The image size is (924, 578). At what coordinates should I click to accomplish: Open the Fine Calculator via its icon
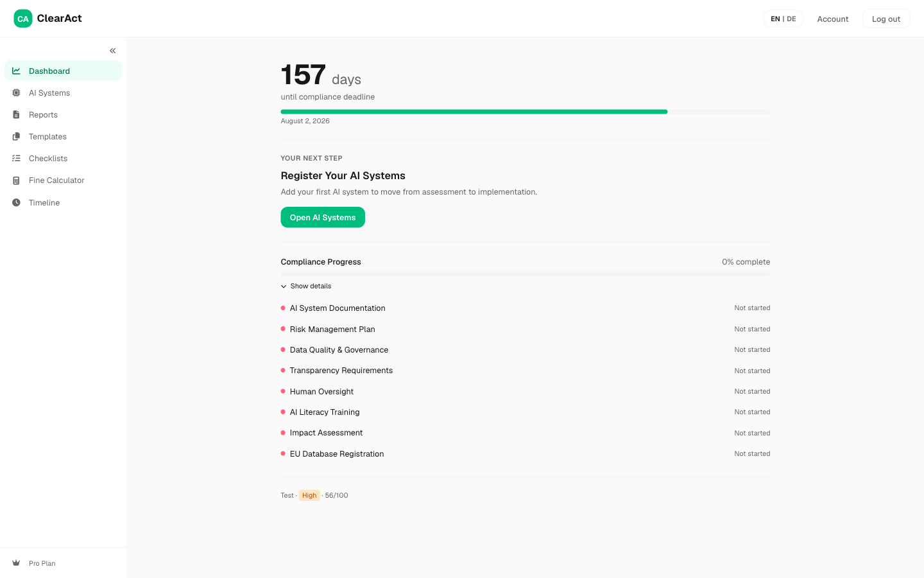pyautogui.click(x=15, y=180)
